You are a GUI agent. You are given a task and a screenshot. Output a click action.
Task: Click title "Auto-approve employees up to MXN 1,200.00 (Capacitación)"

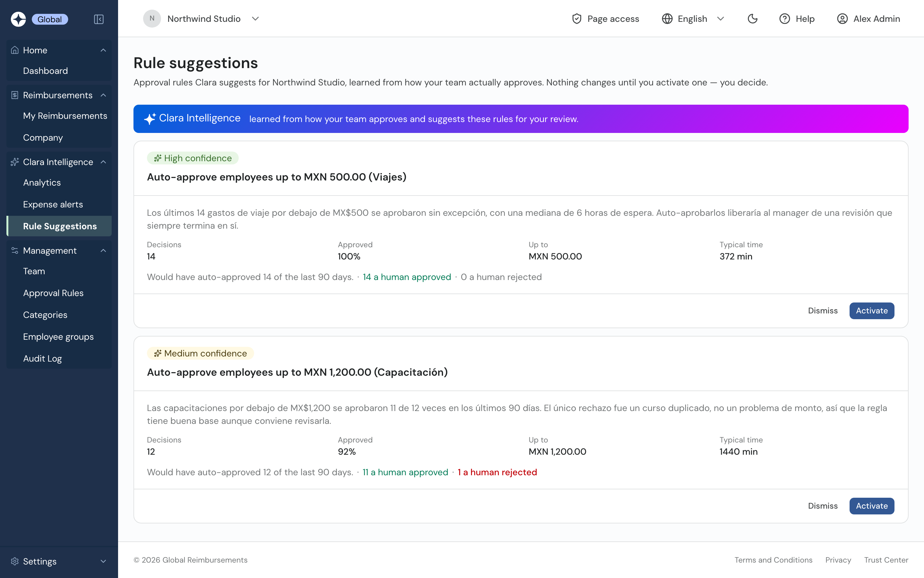tap(297, 372)
